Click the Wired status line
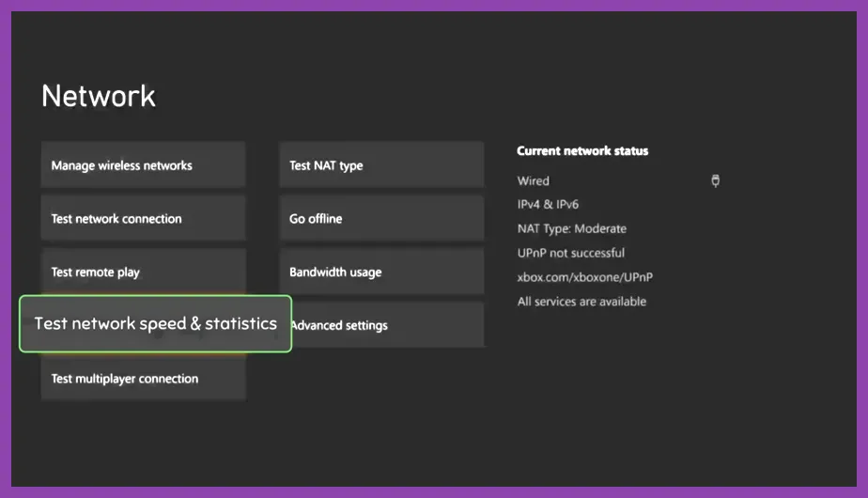The width and height of the screenshot is (868, 498). (533, 180)
